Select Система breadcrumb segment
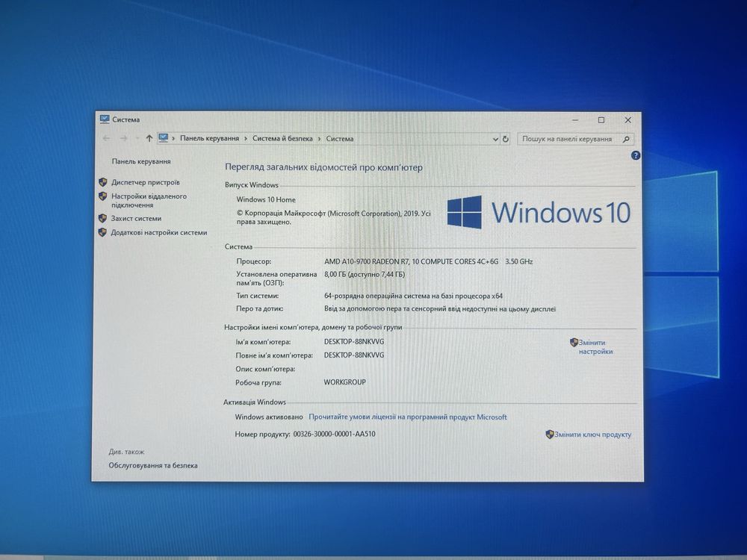747x560 pixels. 340,139
